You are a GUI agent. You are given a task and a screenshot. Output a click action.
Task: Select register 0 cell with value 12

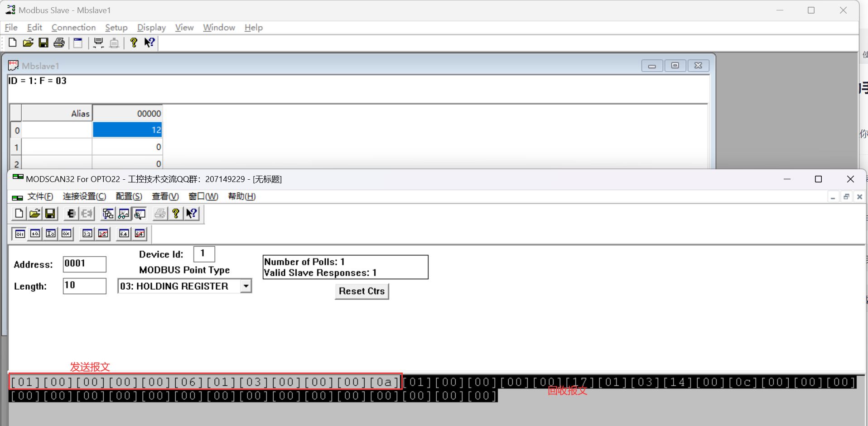coord(127,130)
